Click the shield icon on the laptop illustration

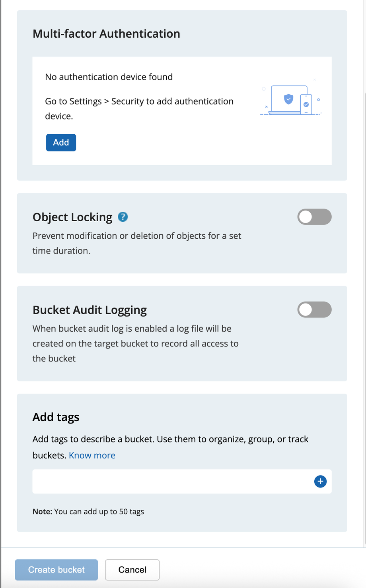(x=288, y=99)
